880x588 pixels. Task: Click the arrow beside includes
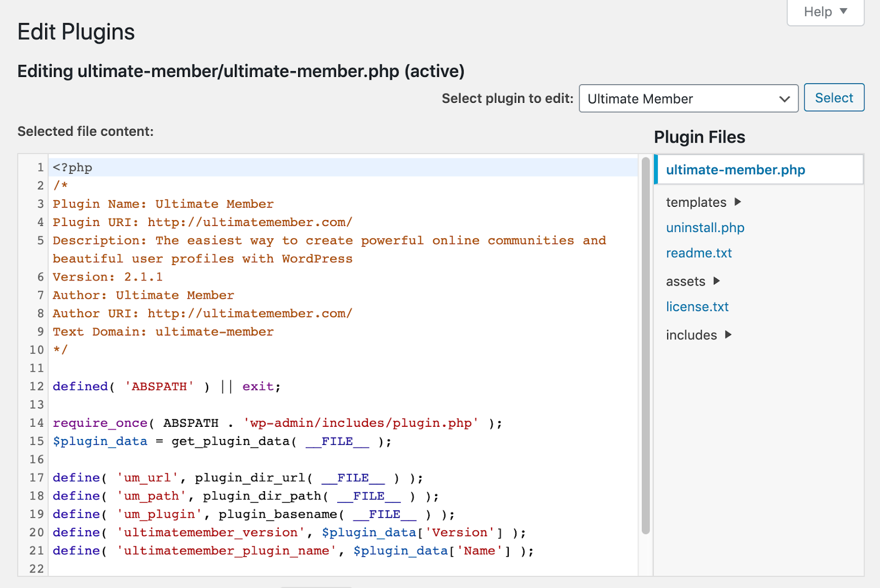[728, 334]
